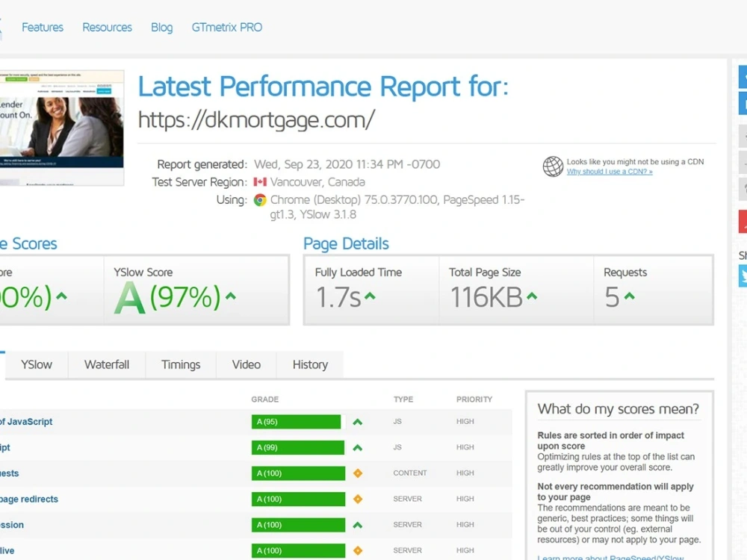
Task: Click the YSlow Score A (97%) value
Action: point(167,298)
